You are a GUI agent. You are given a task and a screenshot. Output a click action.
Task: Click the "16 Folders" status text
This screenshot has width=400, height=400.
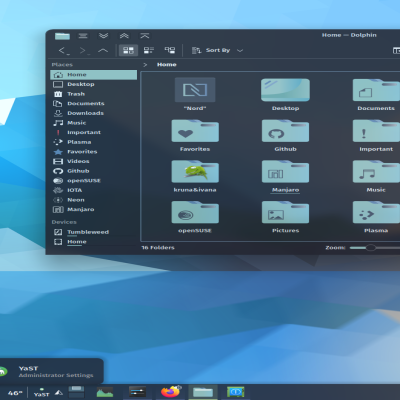(x=158, y=248)
